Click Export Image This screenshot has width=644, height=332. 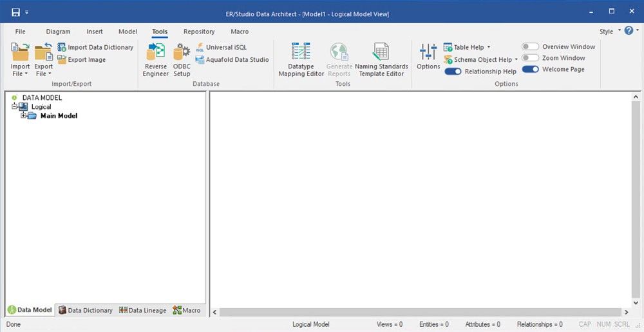(x=81, y=59)
